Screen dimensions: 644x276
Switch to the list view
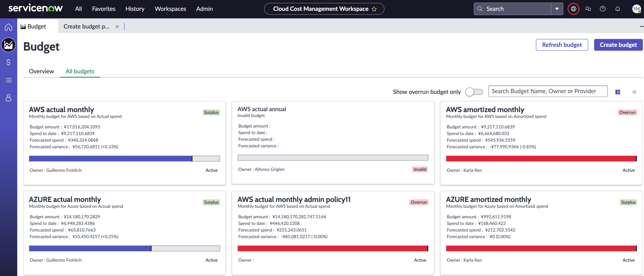coord(634,92)
